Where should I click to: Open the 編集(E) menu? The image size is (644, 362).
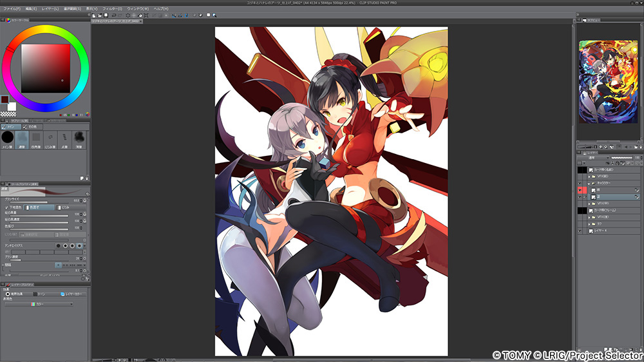[31, 8]
